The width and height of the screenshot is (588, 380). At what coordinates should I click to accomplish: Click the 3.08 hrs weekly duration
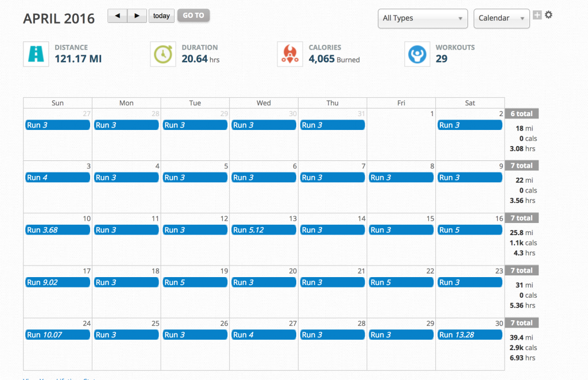click(x=523, y=149)
